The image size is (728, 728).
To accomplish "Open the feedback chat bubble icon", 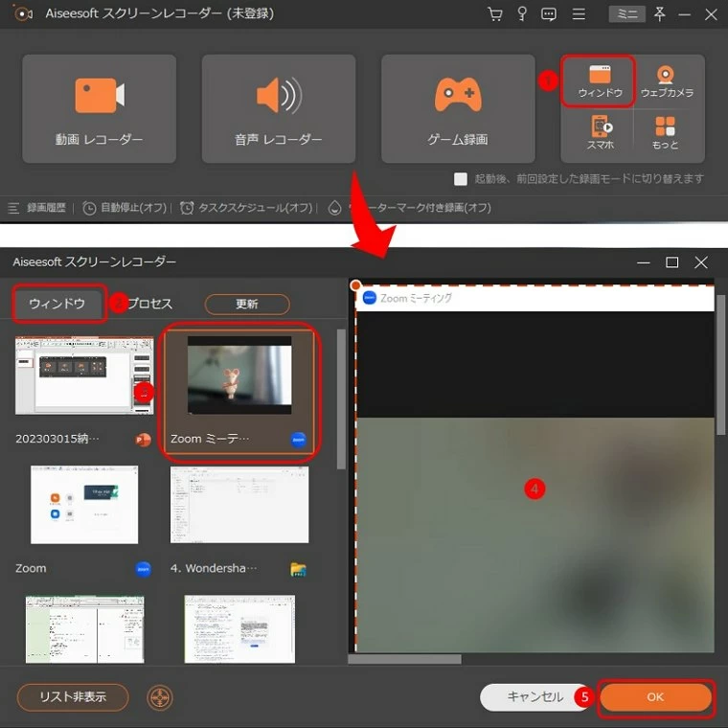I will coord(549,14).
